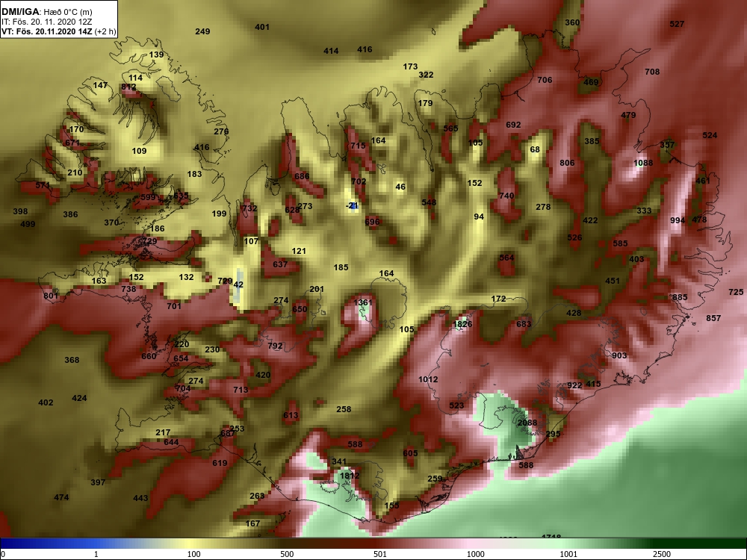
Task: Click the map value 249
Action: tap(202, 31)
